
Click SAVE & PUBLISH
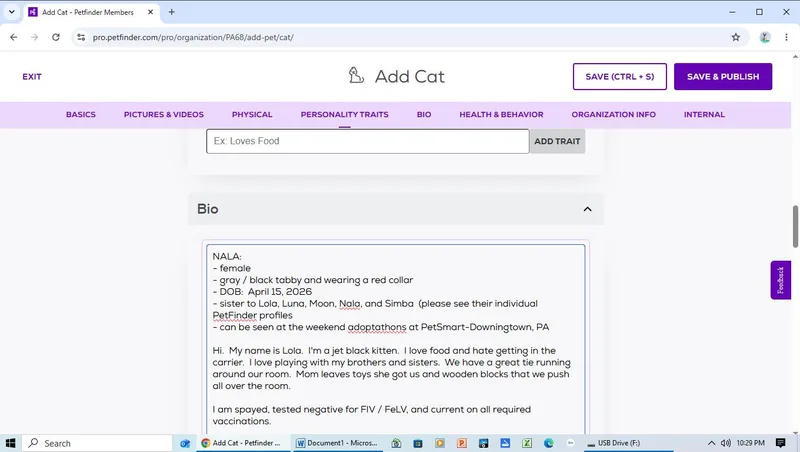[722, 77]
